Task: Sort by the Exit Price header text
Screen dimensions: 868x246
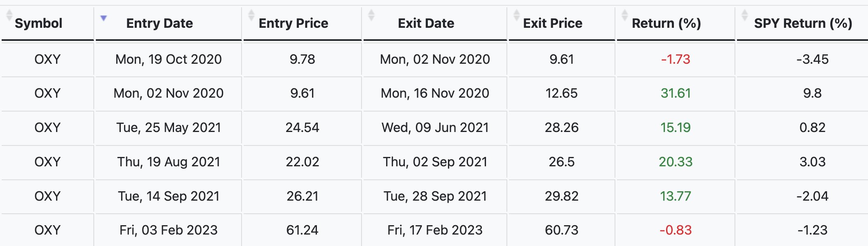Action: (x=553, y=23)
